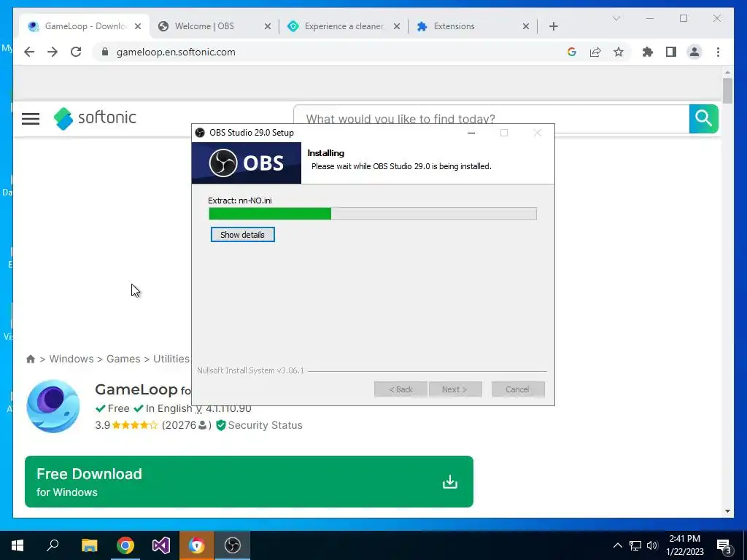This screenshot has height=560, width=747.
Task: Click Free Download for Windows button
Action: tap(249, 481)
